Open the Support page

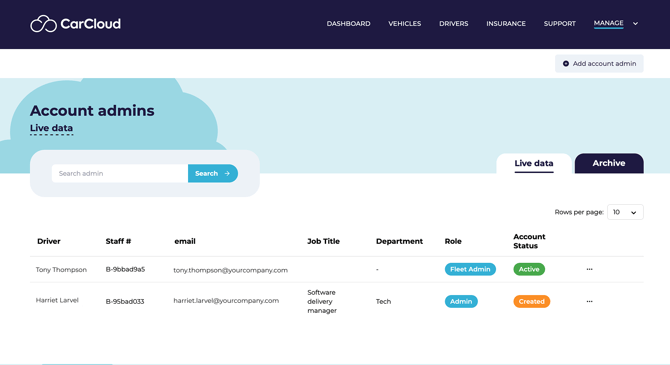559,24
